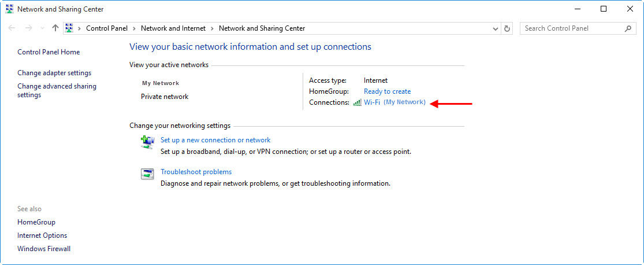Open Change advanced sharing settings
Image resolution: width=644 pixels, height=265 pixels.
[x=57, y=90]
